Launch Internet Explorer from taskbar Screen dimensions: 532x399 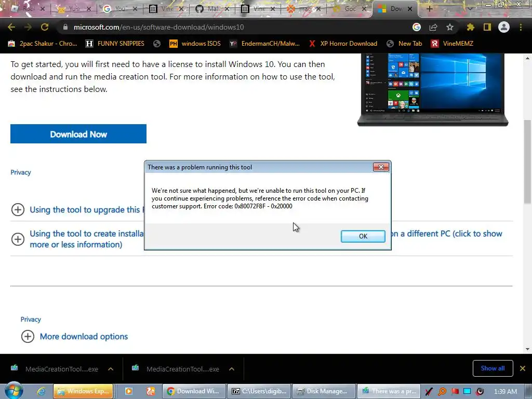pos(41,392)
